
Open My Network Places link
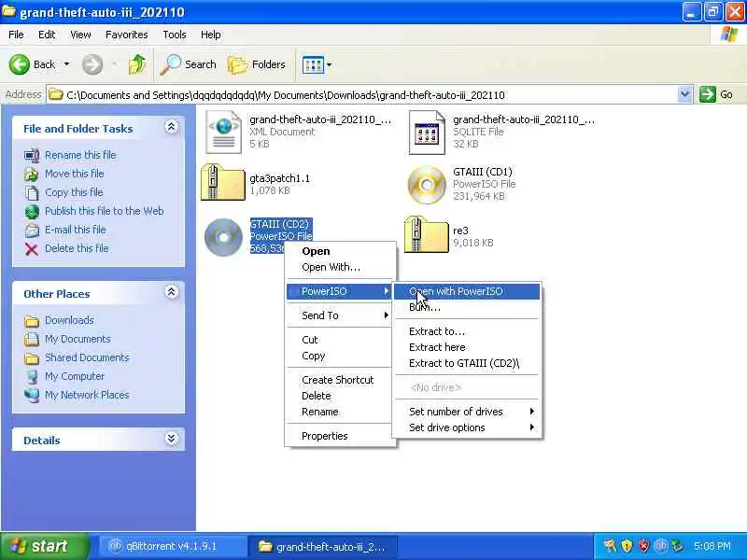pyautogui.click(x=87, y=395)
